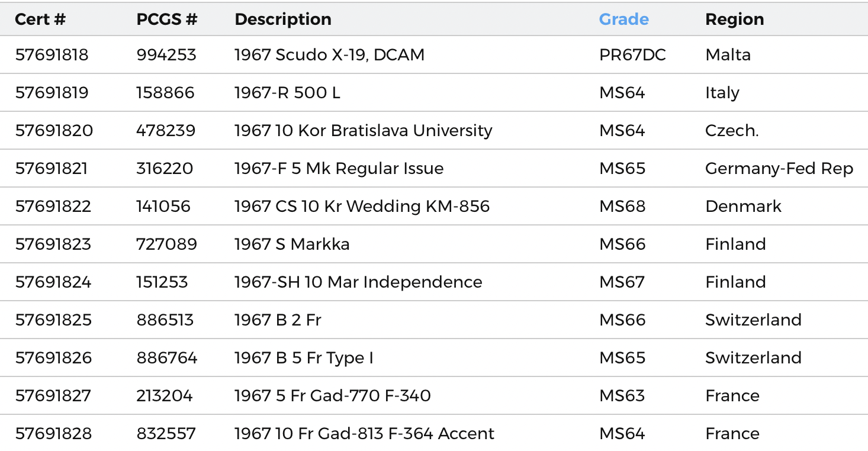Sort table by Grade column header

[623, 19]
